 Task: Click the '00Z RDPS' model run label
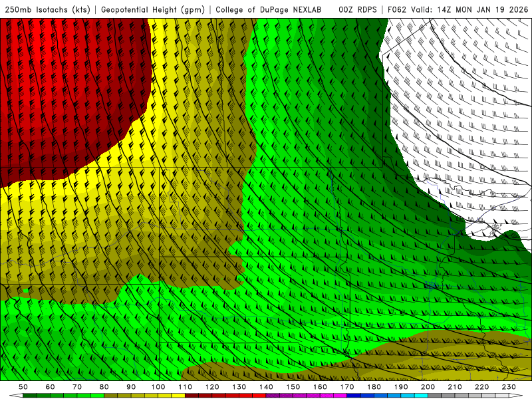357,10
